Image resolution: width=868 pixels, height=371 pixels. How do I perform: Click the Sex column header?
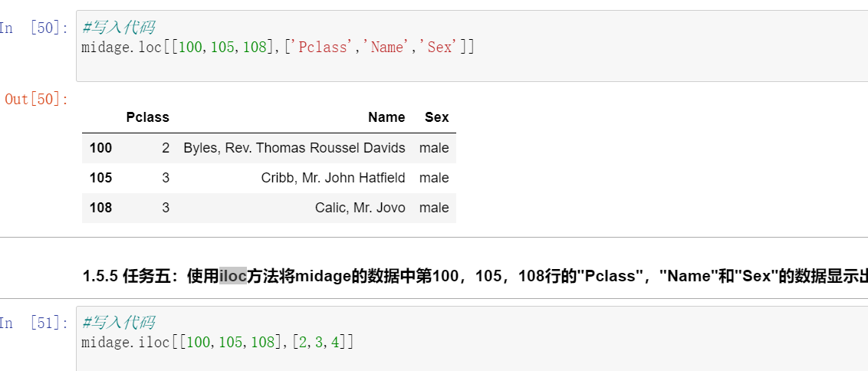tap(437, 117)
